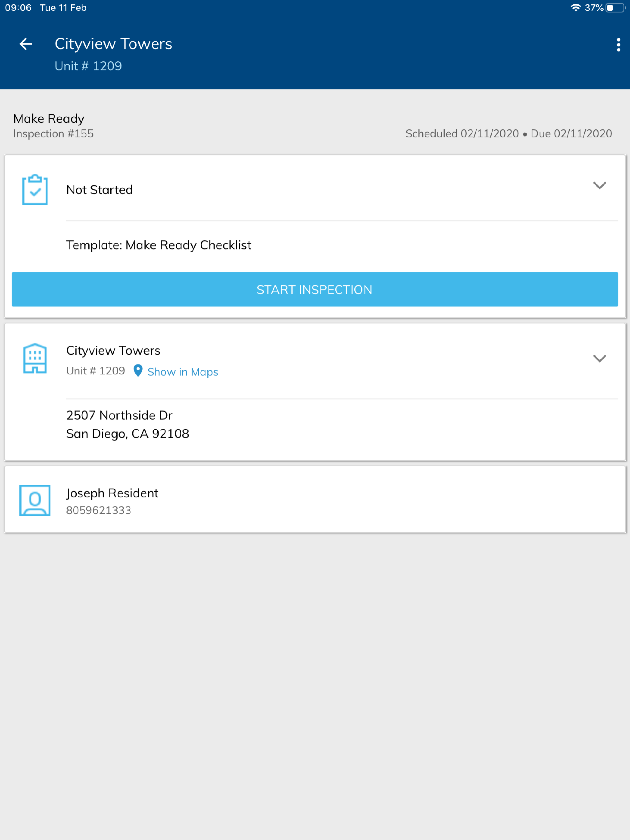Tap the Make Ready heading
Image resolution: width=630 pixels, height=840 pixels.
(49, 119)
